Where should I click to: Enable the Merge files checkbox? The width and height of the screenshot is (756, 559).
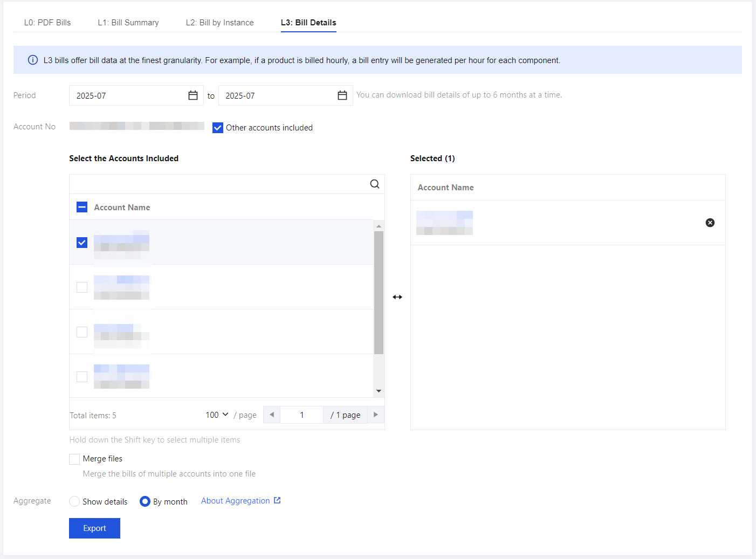click(x=74, y=459)
